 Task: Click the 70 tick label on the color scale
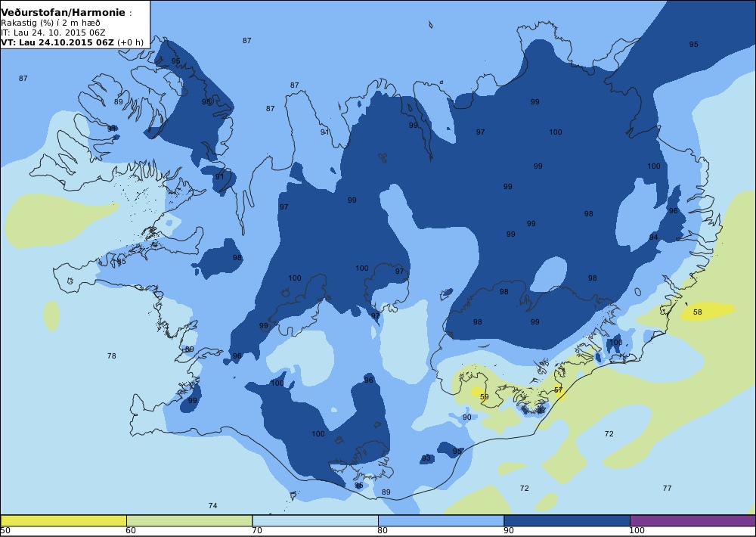[256, 531]
